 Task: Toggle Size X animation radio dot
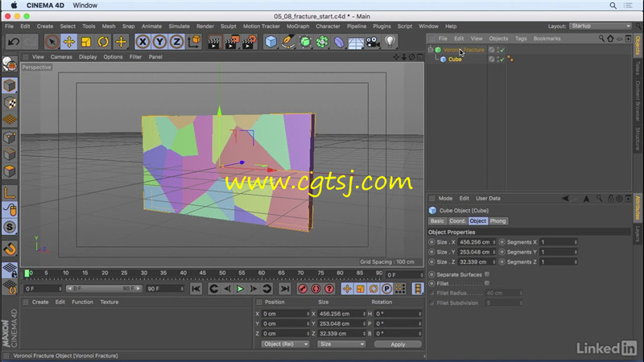431,242
